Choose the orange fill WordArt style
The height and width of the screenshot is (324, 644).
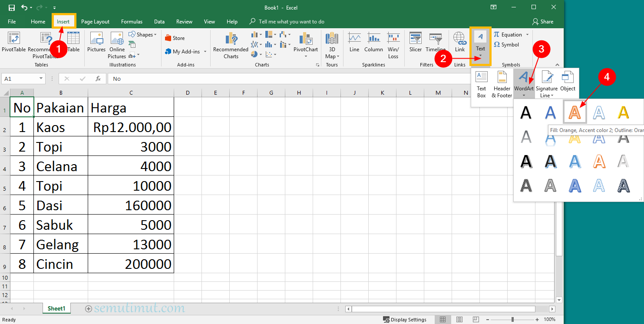575,112
